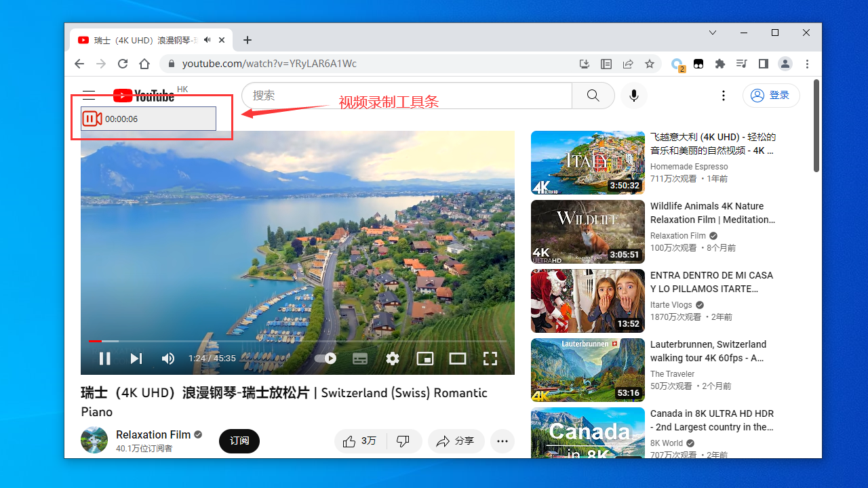Enable subtitles with the CC icon
Viewport: 868px width, 488px height.
click(x=360, y=358)
